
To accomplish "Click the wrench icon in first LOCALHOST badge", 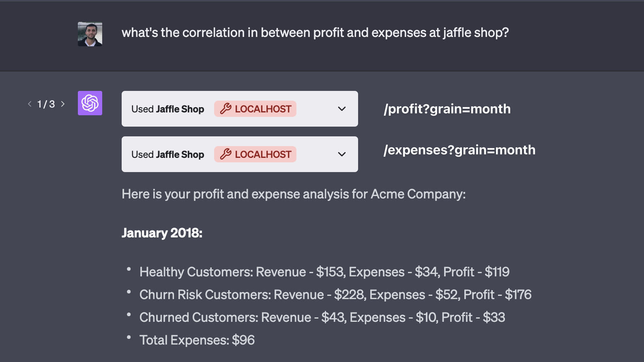I will pyautogui.click(x=225, y=109).
